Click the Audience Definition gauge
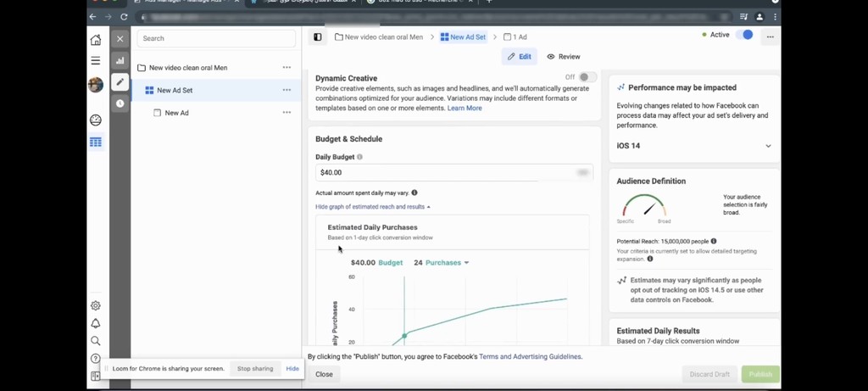Screen dimensions: 868x391 tap(644, 205)
